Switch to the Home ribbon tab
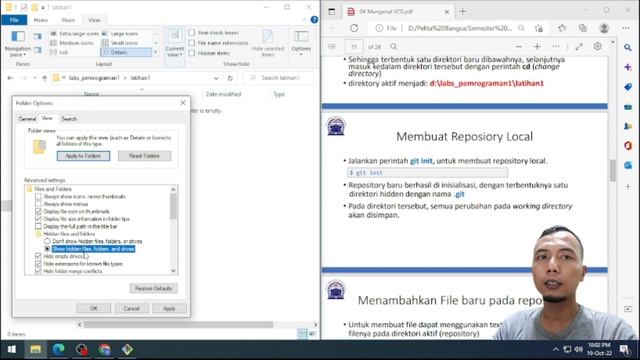Screen dimensions: 640x360 coord(40,20)
